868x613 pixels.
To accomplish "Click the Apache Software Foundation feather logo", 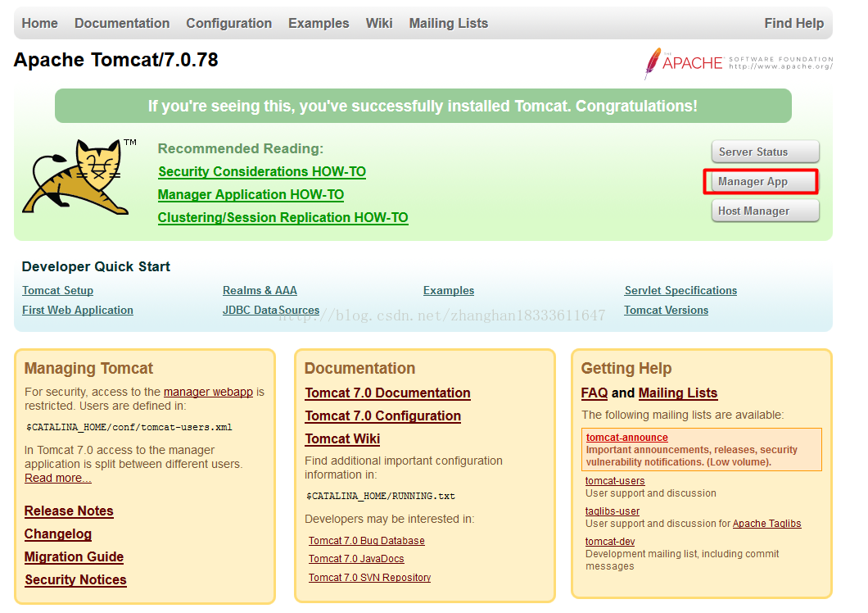I will (739, 63).
